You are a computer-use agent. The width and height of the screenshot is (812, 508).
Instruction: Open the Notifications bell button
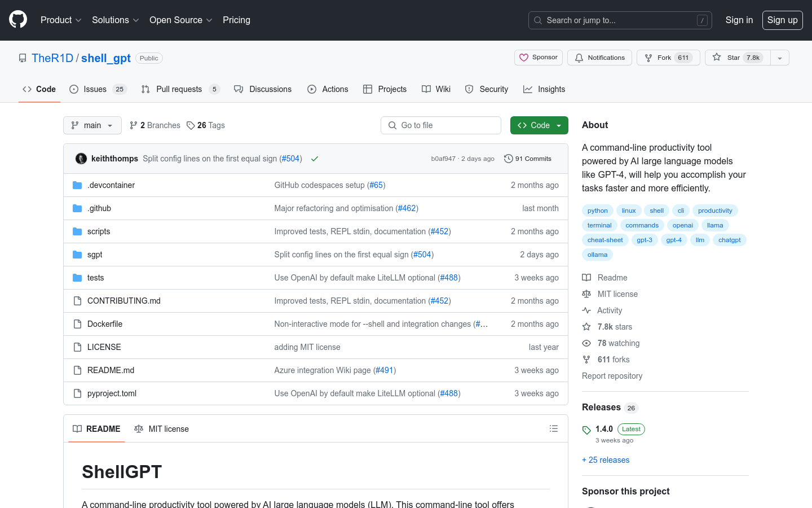coord(600,58)
